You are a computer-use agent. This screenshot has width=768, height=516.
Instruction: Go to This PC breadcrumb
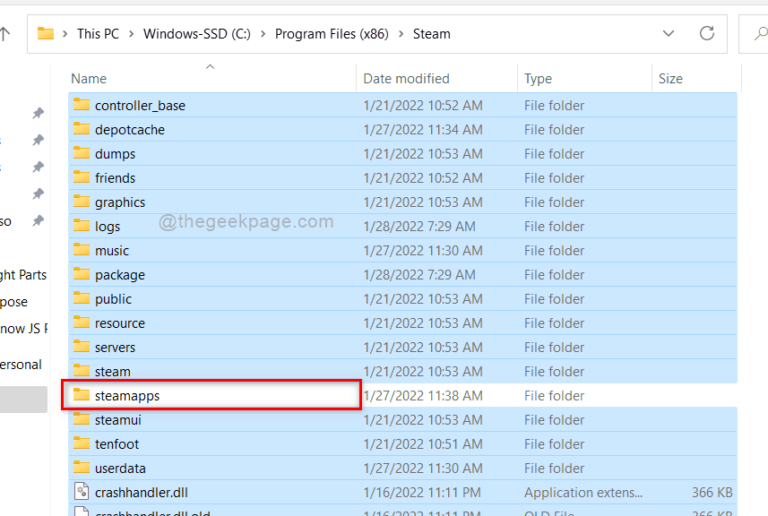point(98,34)
